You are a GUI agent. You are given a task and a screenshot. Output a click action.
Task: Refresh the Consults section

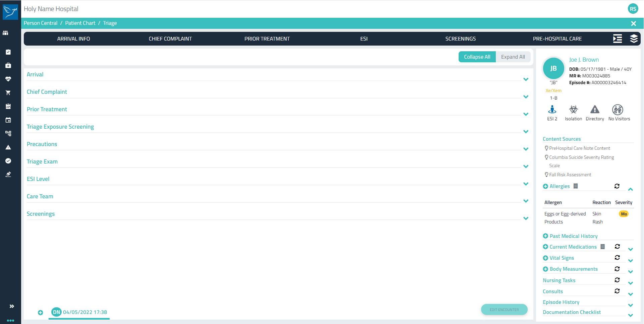(x=617, y=291)
